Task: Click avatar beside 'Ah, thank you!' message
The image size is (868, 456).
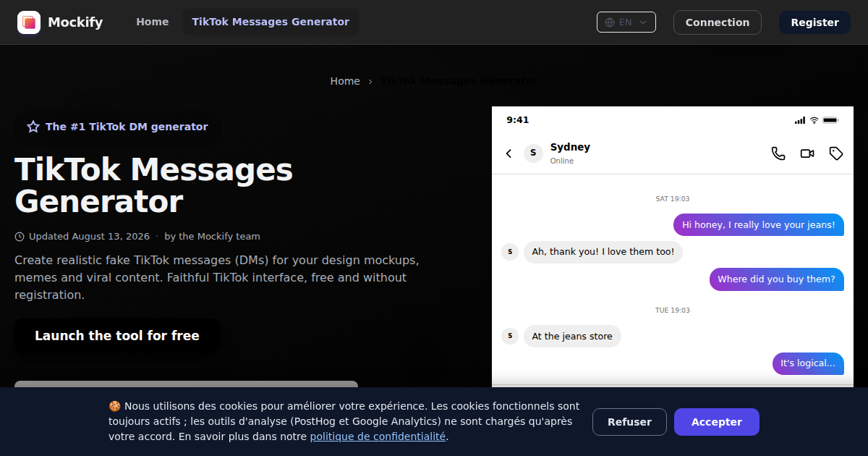Action: tap(510, 252)
